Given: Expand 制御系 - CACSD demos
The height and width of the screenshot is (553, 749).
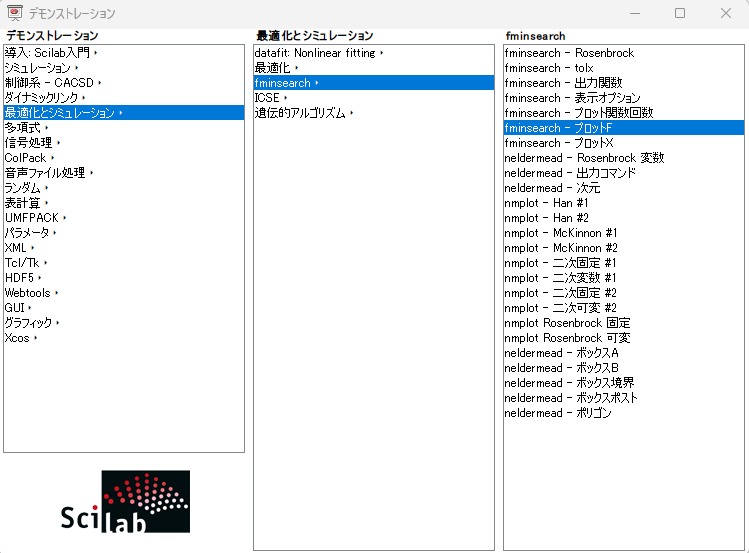Looking at the screenshot, I should (52, 83).
